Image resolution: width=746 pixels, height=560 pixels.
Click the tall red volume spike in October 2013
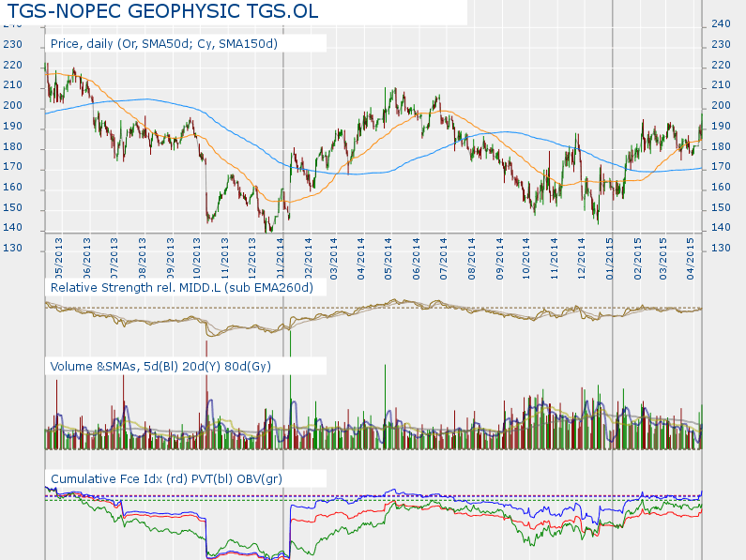[206, 395]
